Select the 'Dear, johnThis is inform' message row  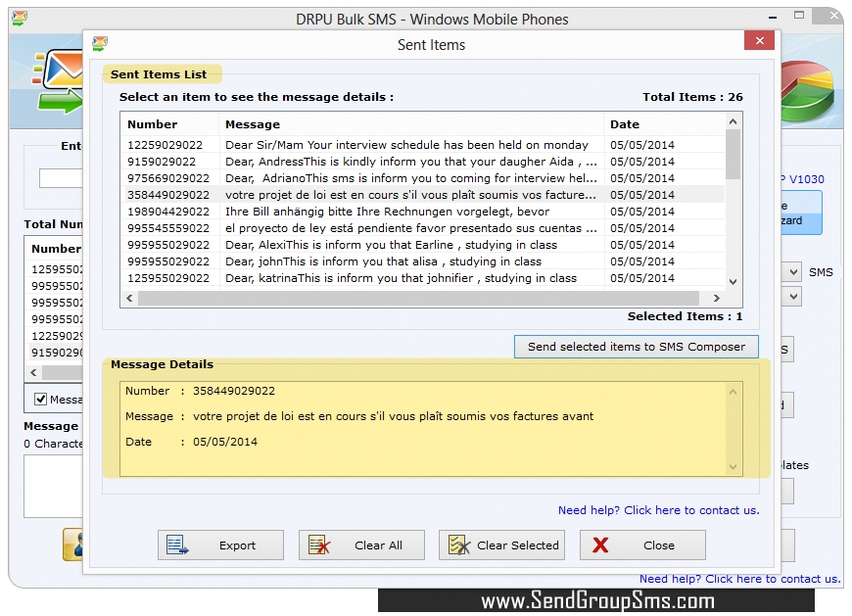click(423, 261)
